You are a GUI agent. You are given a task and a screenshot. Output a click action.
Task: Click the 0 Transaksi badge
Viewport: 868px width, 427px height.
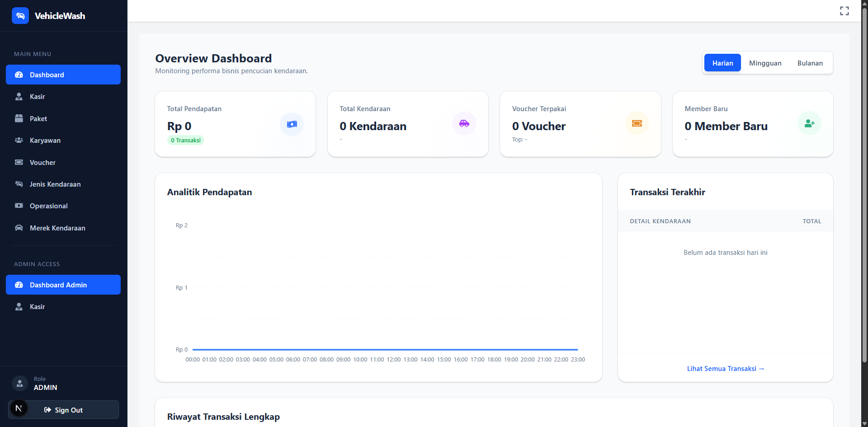point(186,141)
